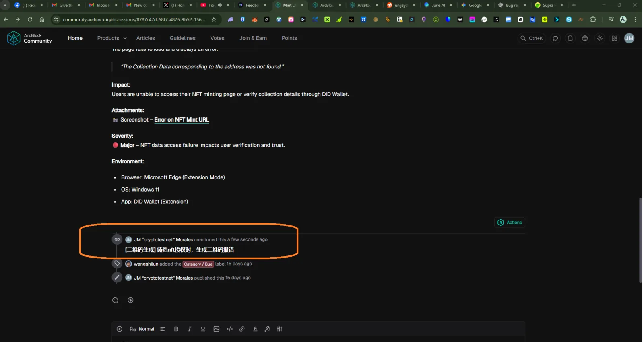Open the Chrome profile avatar
This screenshot has width=644, height=342.
pyautogui.click(x=623, y=19)
